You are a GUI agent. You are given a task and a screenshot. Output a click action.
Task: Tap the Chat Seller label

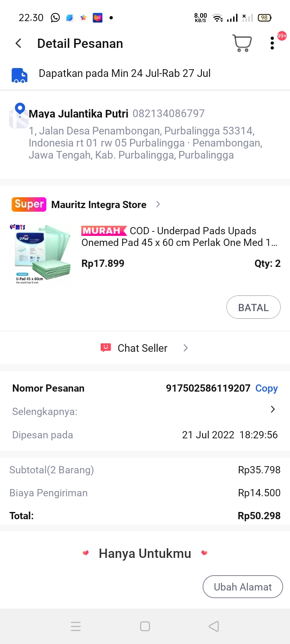[x=142, y=348]
